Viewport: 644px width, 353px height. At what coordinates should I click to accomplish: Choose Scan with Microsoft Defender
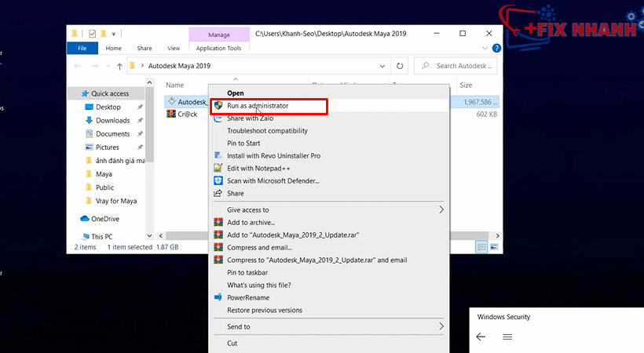(x=273, y=180)
